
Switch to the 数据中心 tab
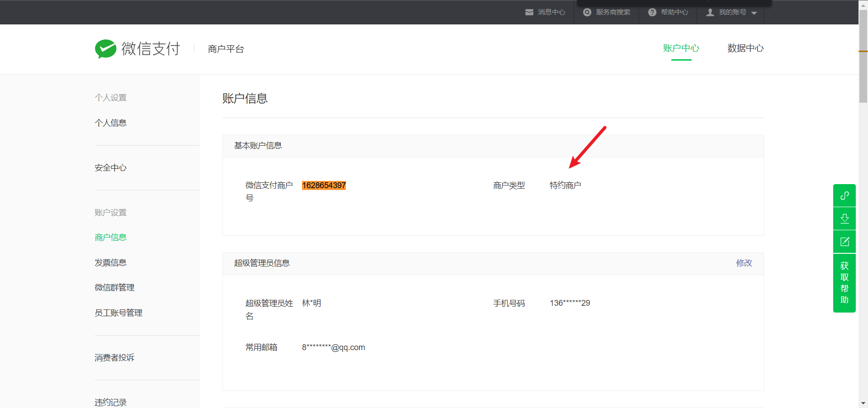(x=745, y=48)
